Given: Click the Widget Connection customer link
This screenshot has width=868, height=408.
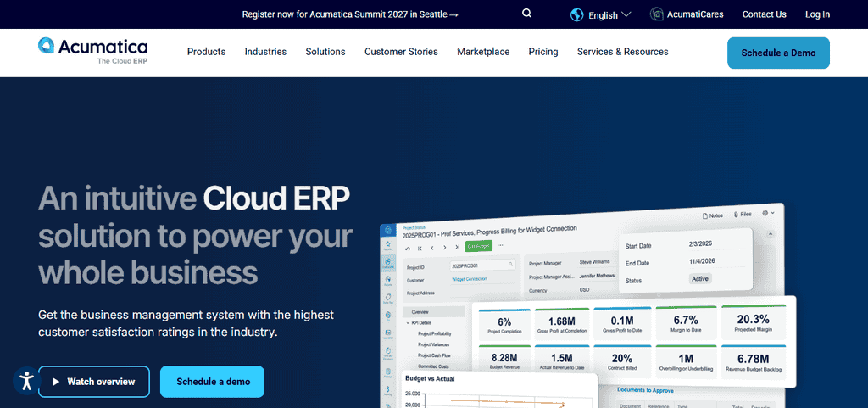Looking at the screenshot, I should click(470, 279).
